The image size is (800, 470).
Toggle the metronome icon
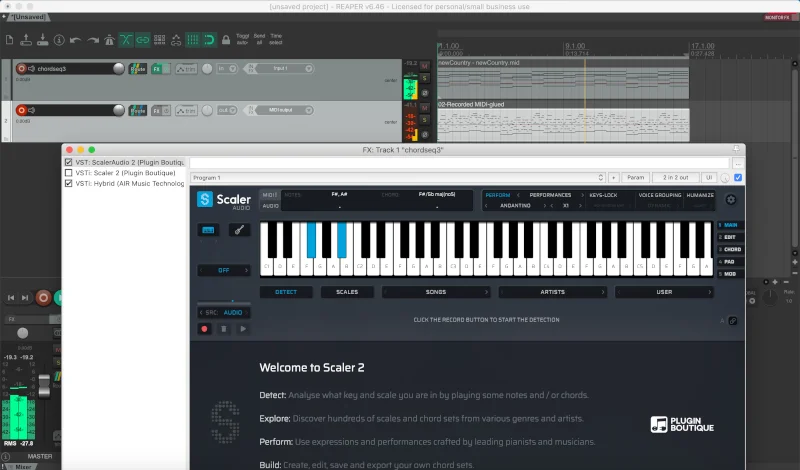[x=109, y=40]
